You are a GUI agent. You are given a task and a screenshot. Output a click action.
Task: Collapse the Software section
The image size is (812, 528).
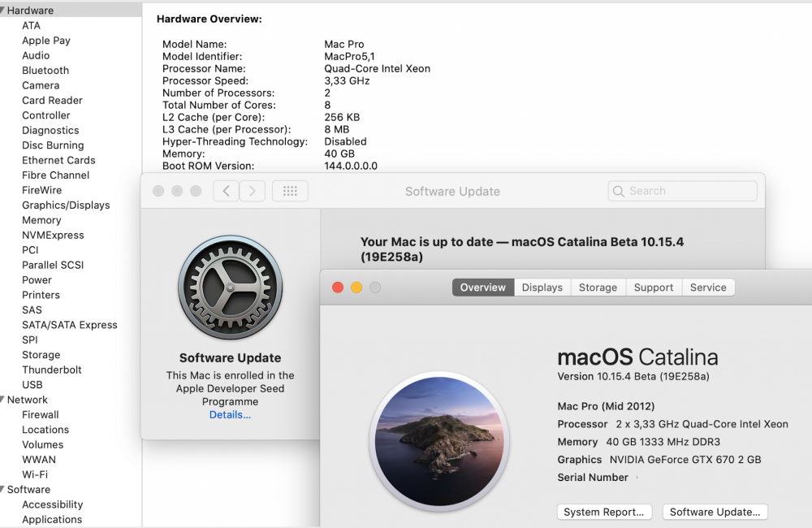pos(2,489)
